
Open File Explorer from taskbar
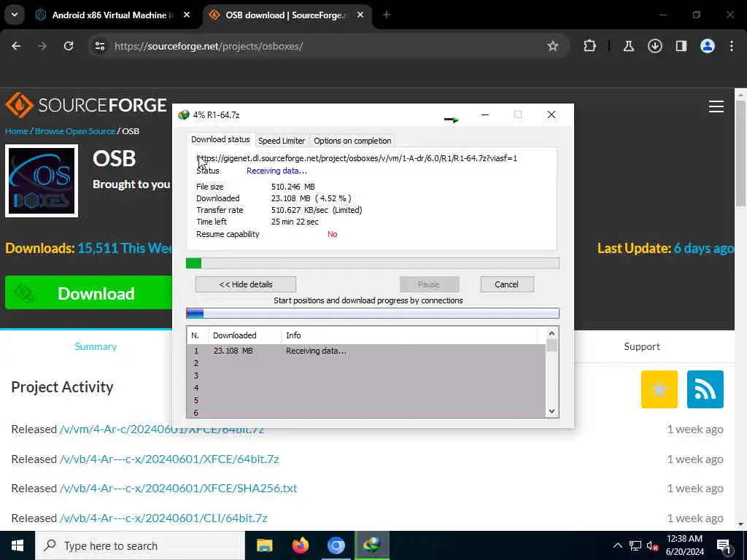(x=264, y=545)
